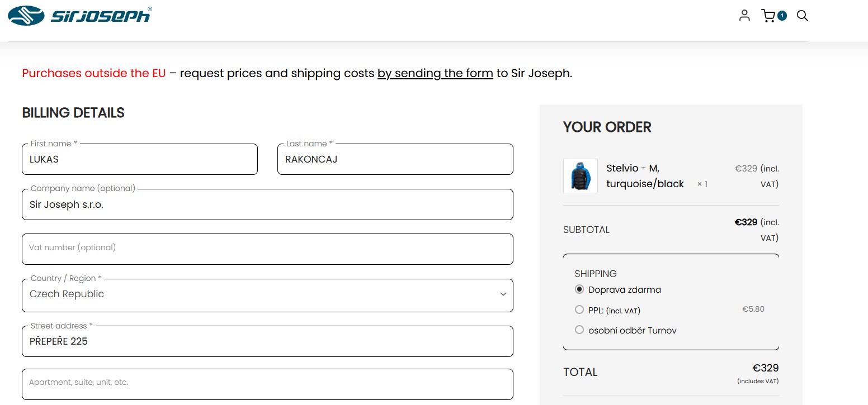Choose osobní odběr Turnov pickup
Image resolution: width=868 pixels, height=405 pixels.
pos(579,330)
